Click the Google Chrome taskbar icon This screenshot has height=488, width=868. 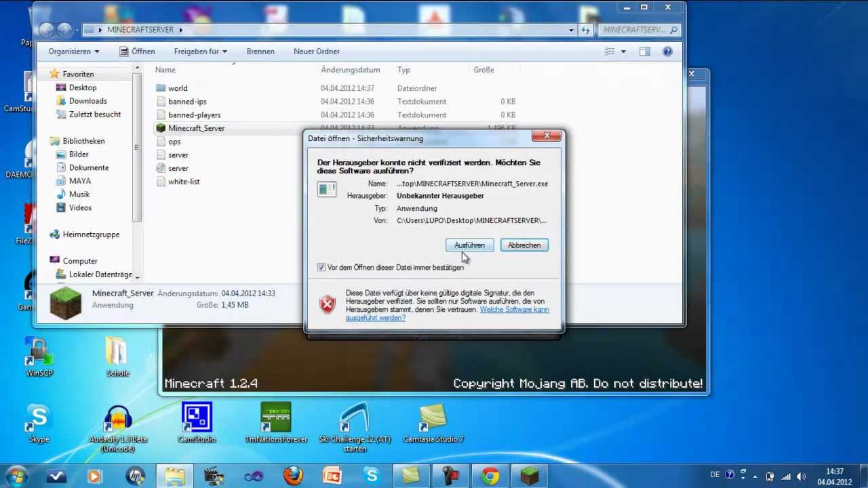coord(490,476)
